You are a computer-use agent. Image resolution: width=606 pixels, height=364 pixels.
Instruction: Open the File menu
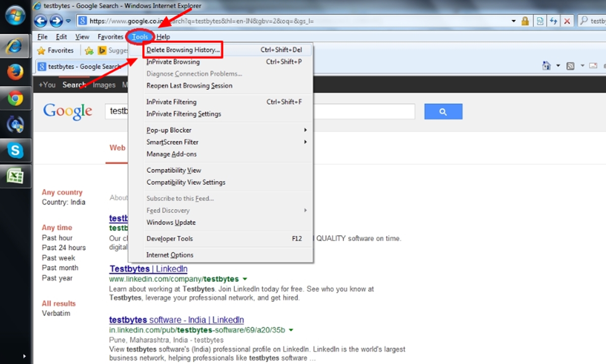tap(42, 37)
